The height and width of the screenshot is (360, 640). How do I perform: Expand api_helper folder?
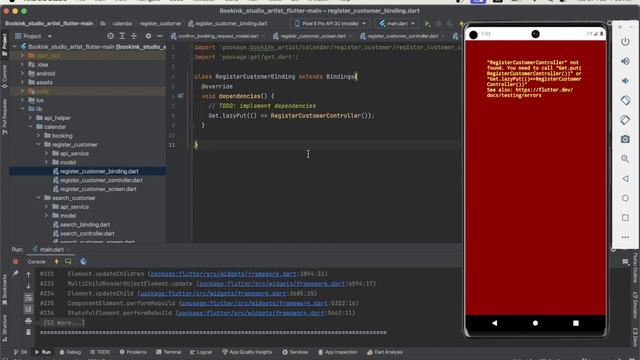click(31, 118)
